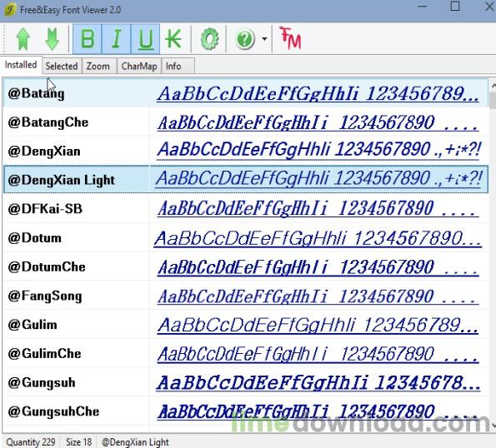Select the @GulimChe font name
496x448 pixels.
click(44, 354)
